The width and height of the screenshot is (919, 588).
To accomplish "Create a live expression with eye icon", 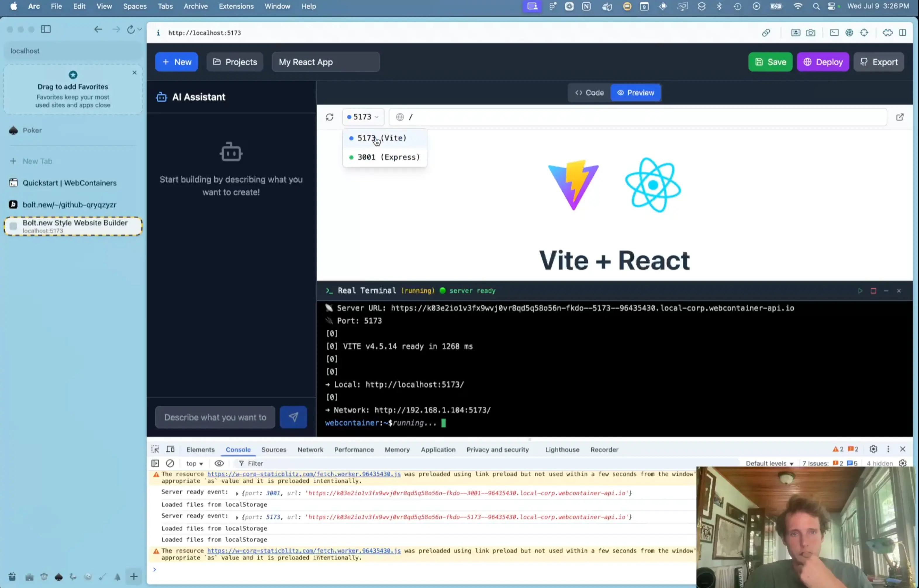I will tap(219, 464).
